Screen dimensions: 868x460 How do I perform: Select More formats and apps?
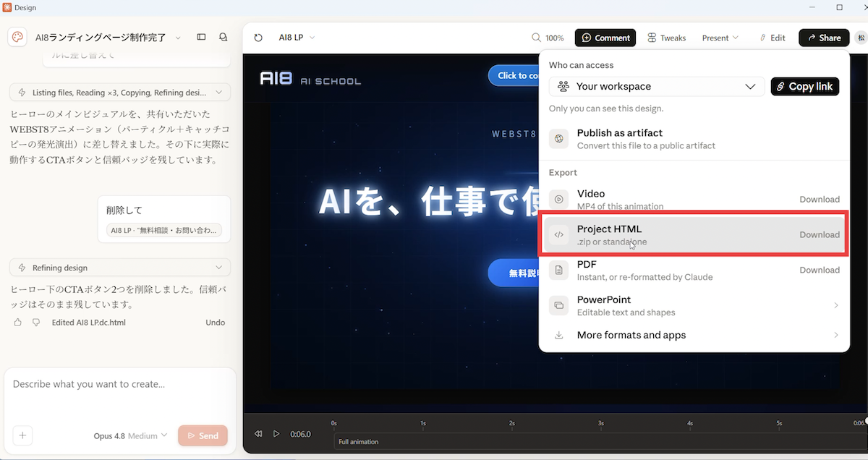point(694,335)
